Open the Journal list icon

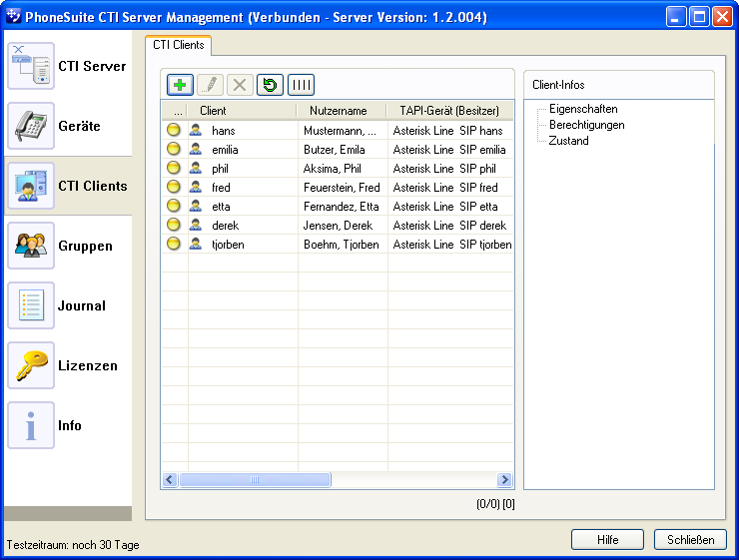tap(31, 306)
